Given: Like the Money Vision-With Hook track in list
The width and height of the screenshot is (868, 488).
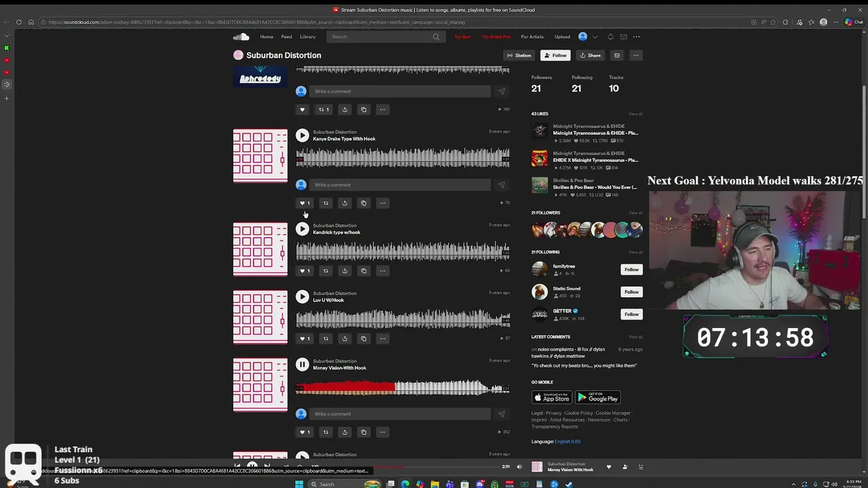Looking at the screenshot, I should pos(304,432).
